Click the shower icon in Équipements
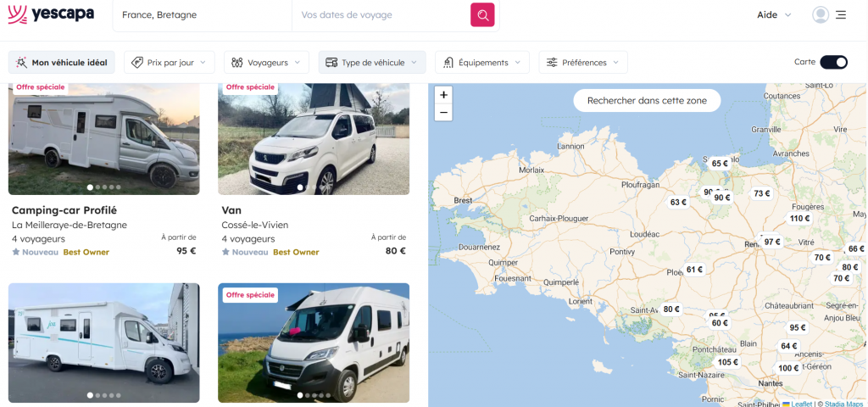This screenshot has height=407, width=868. (448, 63)
